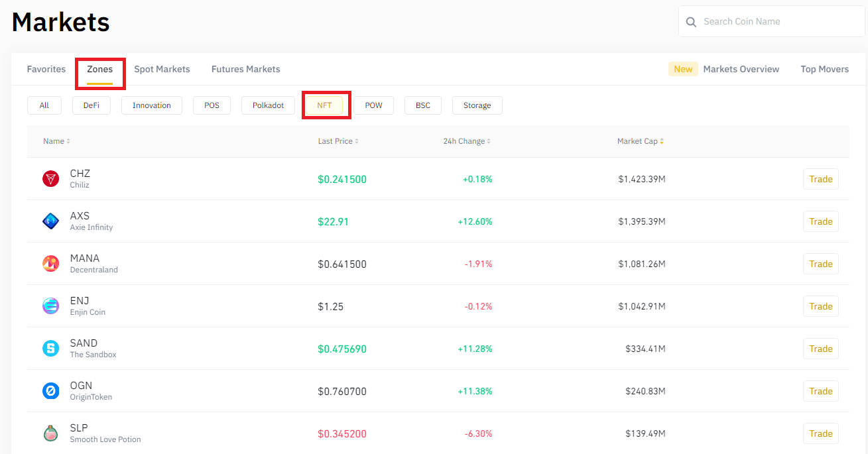The height and width of the screenshot is (454, 868).
Task: Click Trade button for SAND
Action: (x=821, y=349)
